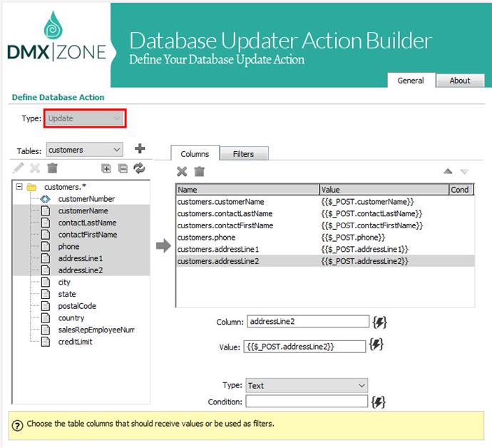The image size is (492, 448).
Task: Select creditLimit in the tree
Action: [76, 342]
